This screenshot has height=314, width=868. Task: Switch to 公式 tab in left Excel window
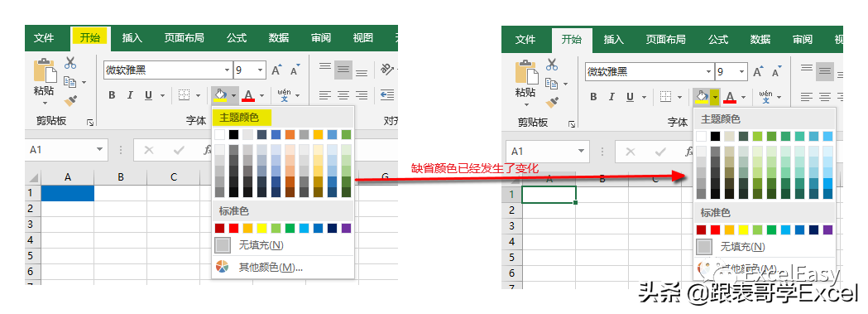(x=237, y=37)
